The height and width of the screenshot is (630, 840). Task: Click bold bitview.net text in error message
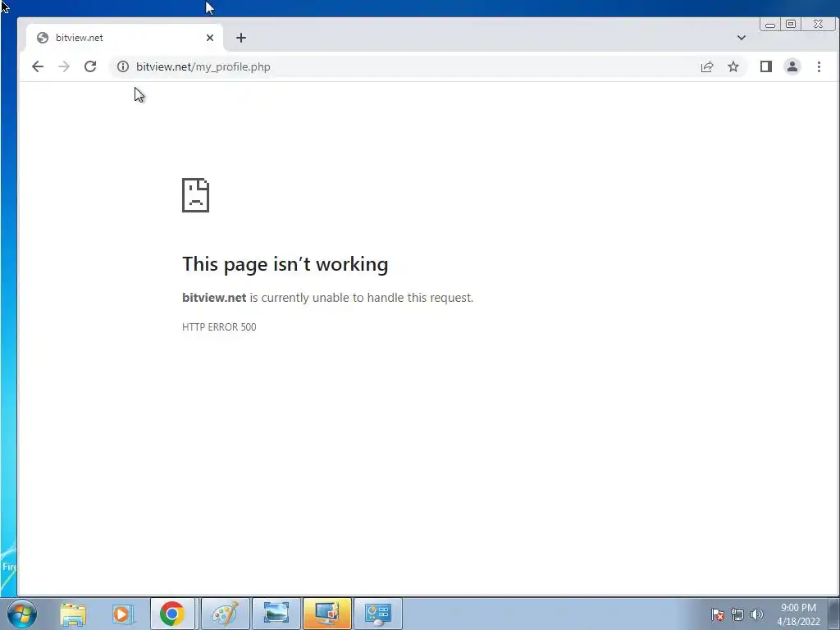(214, 297)
